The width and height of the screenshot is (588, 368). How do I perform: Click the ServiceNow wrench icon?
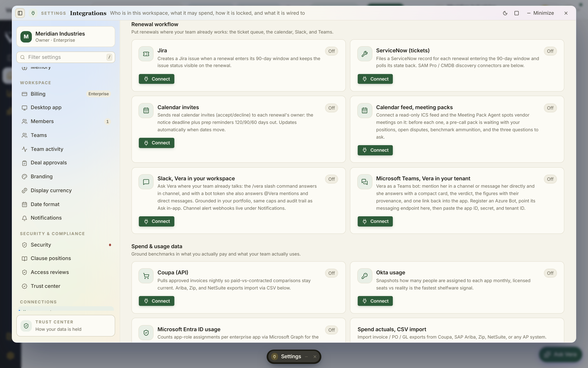point(364,54)
